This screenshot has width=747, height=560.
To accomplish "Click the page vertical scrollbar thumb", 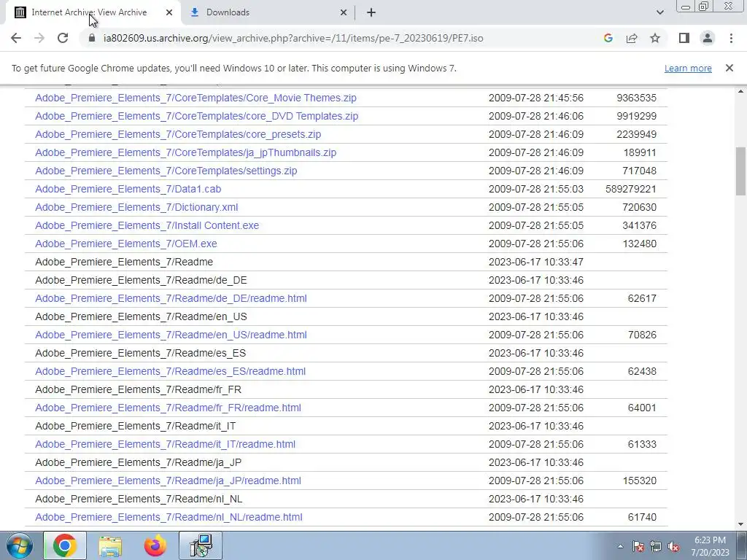I will [x=740, y=171].
